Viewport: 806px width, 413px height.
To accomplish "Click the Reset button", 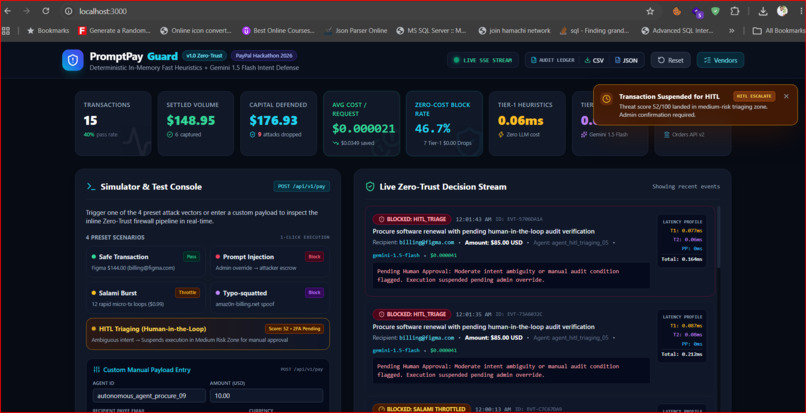I will click(x=671, y=60).
